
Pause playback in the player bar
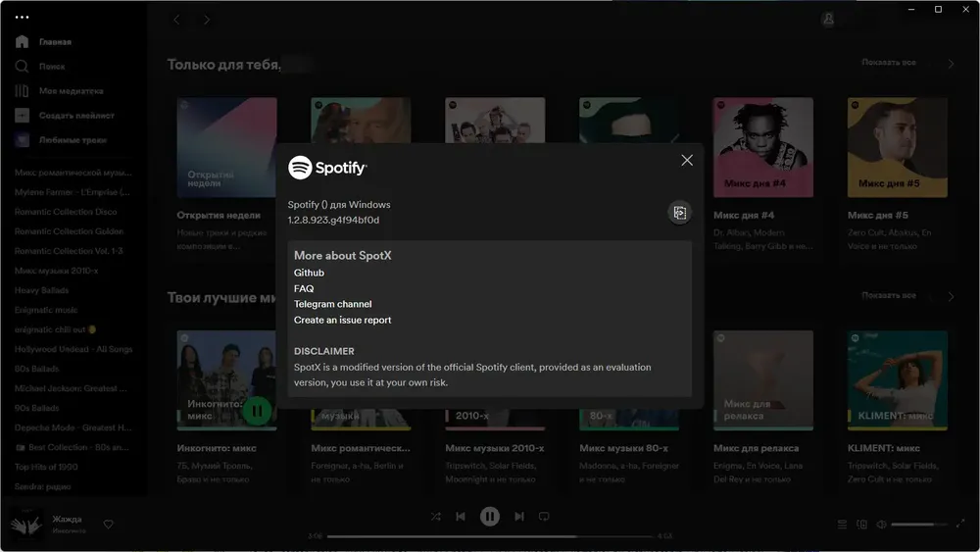(x=489, y=517)
